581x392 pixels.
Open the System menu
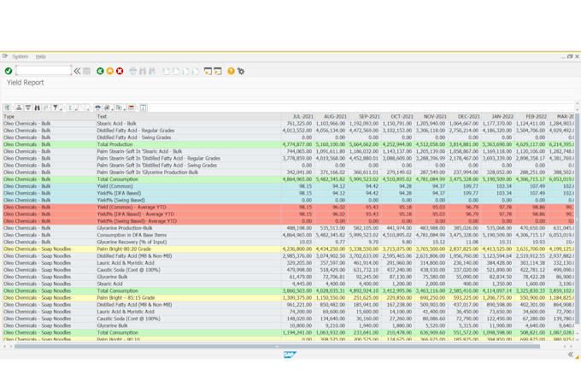click(x=20, y=56)
